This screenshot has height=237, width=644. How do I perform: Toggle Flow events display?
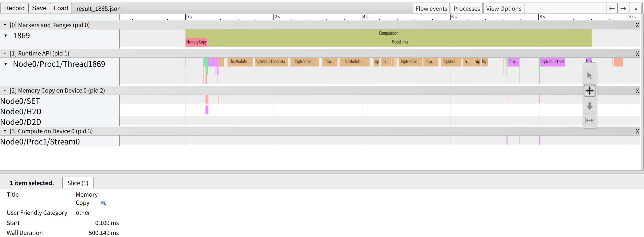tap(431, 8)
